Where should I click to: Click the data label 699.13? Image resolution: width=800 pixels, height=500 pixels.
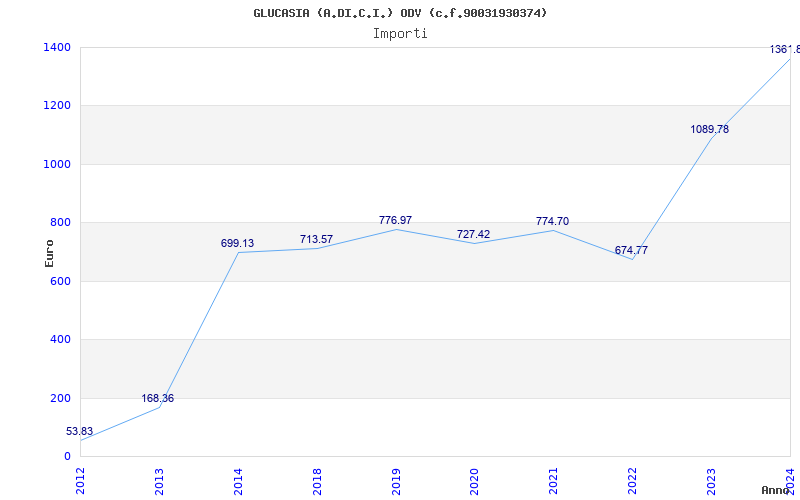click(x=237, y=243)
